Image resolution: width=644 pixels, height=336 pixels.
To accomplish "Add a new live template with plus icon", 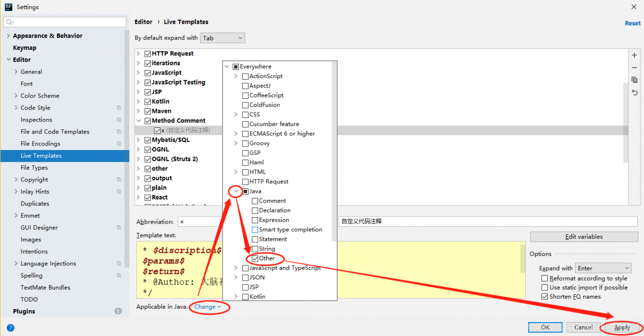I will pyautogui.click(x=634, y=55).
